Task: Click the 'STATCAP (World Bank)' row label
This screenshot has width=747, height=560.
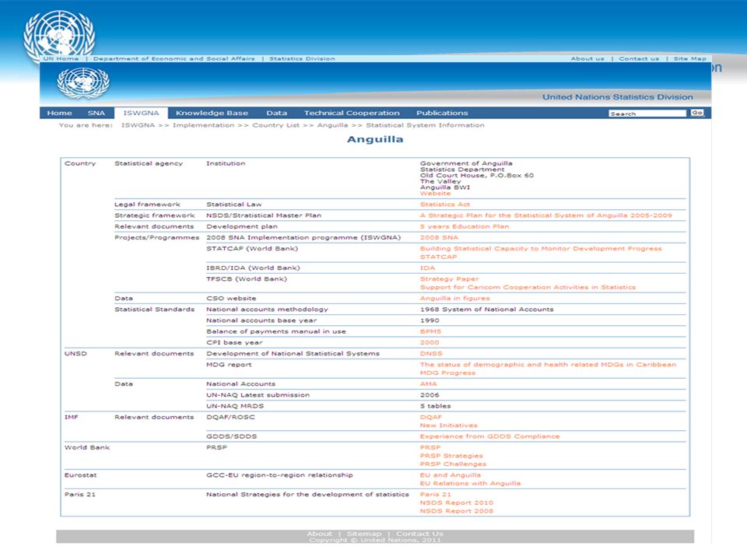Action: click(252, 249)
